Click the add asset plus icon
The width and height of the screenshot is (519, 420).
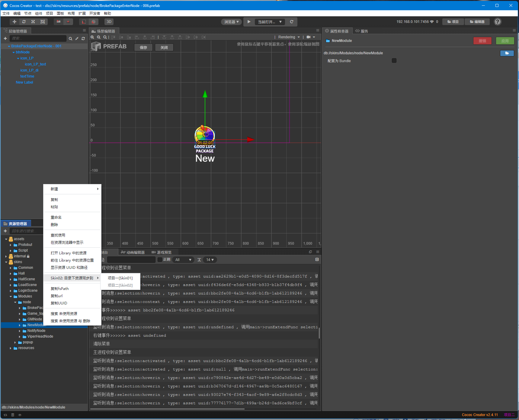coord(5,231)
